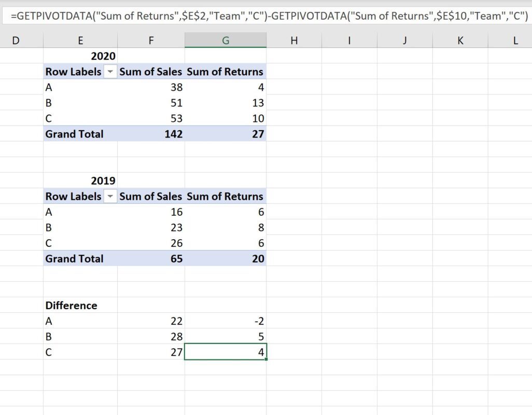Click the difference sales cell showing 28
The image size is (532, 415).
pos(151,336)
